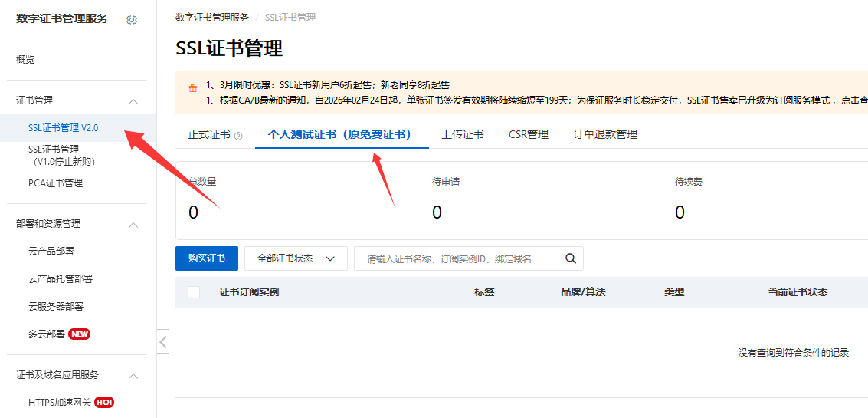Click the magnifier search icon
Screen dimensions: 868x418
(x=570, y=258)
